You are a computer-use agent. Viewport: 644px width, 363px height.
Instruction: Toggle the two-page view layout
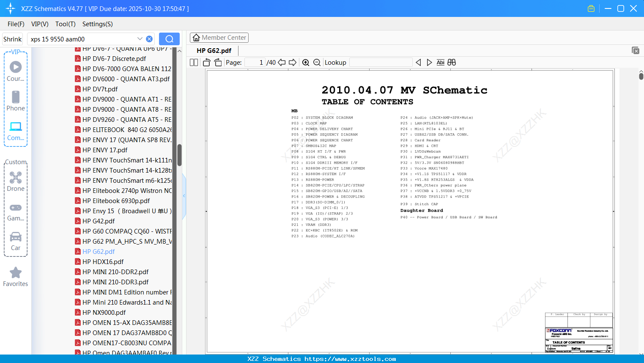194,62
